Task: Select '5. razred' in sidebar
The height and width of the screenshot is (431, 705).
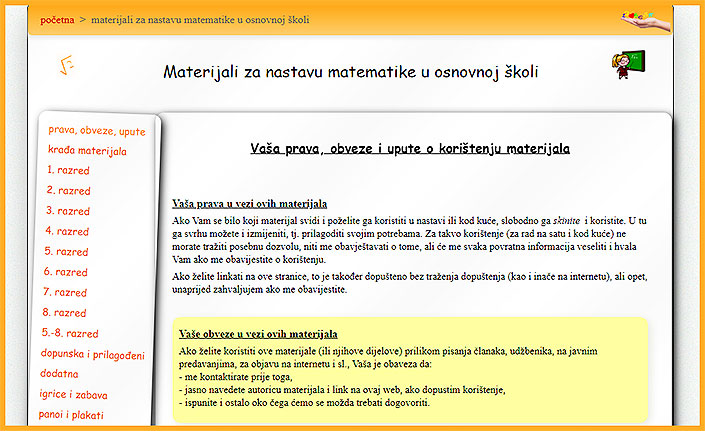Action: pyautogui.click(x=66, y=252)
